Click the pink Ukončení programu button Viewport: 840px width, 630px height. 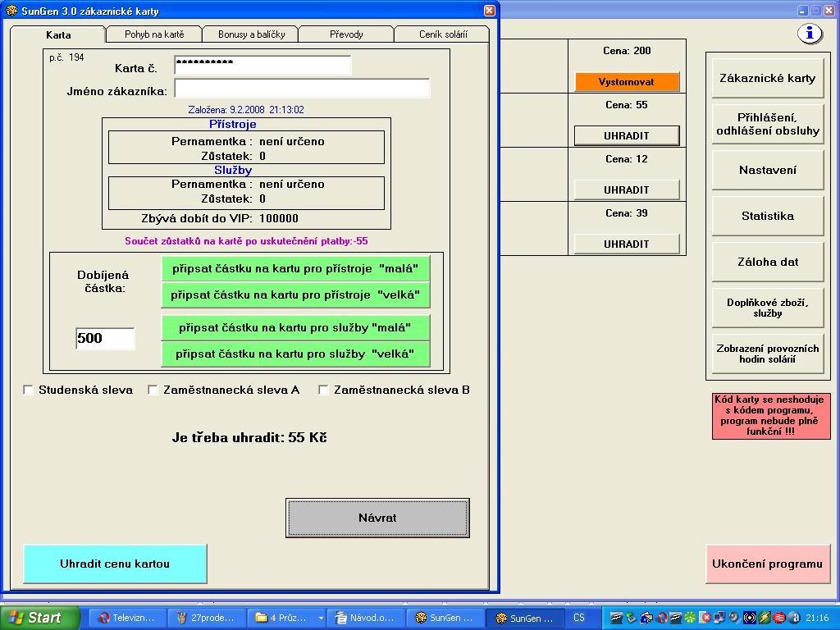(x=768, y=564)
